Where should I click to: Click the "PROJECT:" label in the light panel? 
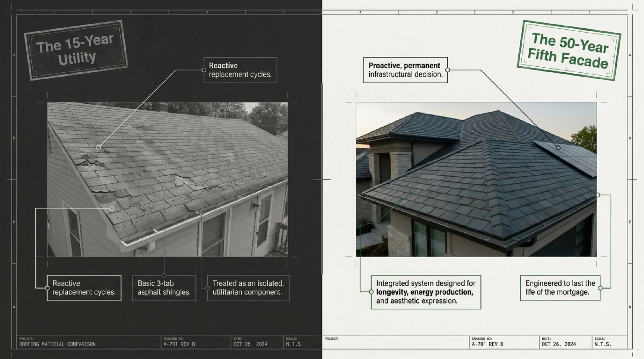[x=332, y=339]
